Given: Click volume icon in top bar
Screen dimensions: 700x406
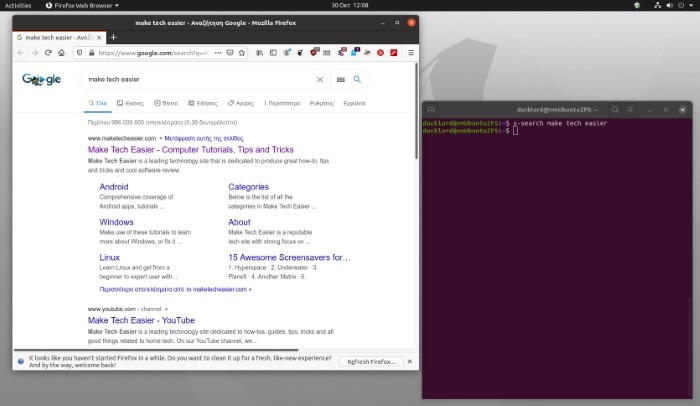Looking at the screenshot, I should coord(669,5).
